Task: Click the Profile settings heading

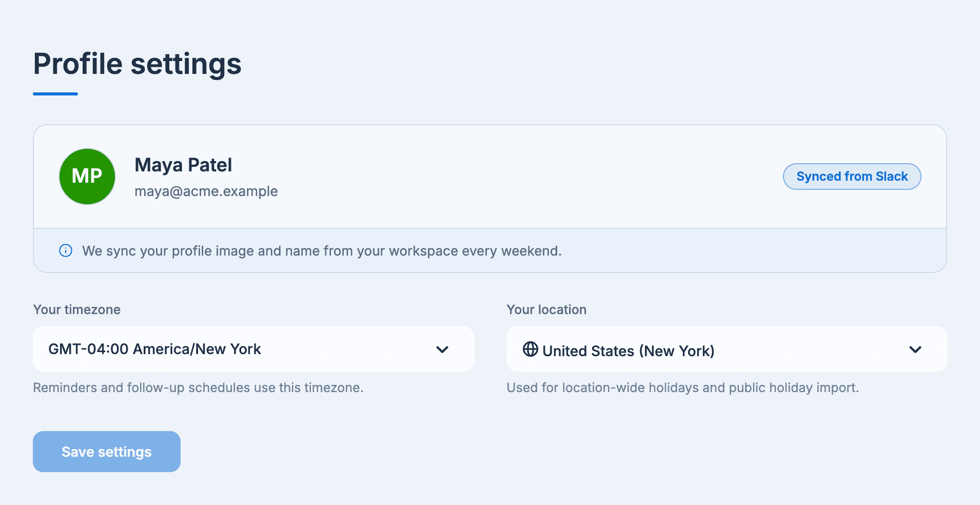Action: coord(138,64)
